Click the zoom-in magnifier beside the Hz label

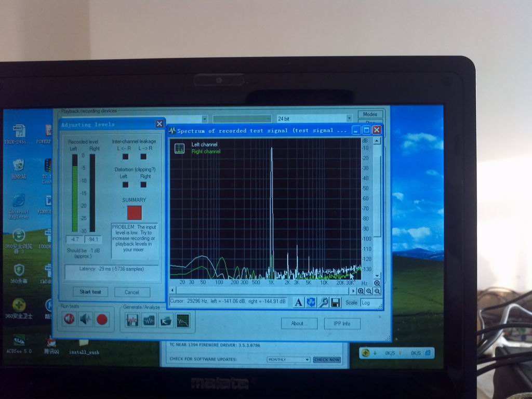pyautogui.click(x=377, y=283)
